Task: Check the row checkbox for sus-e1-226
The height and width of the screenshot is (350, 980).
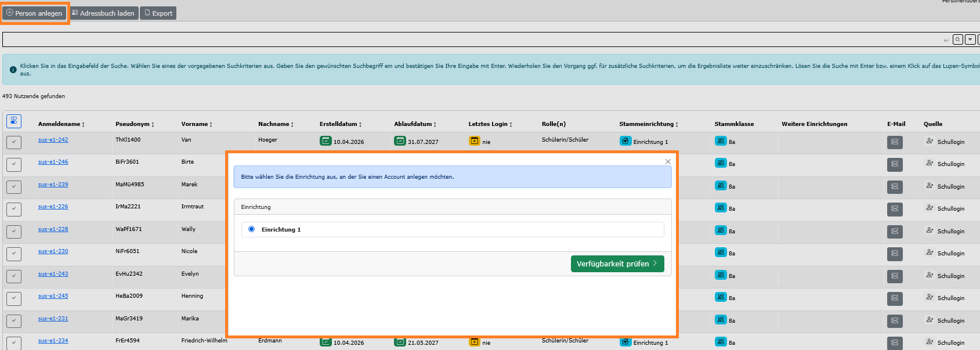Action: [14, 209]
